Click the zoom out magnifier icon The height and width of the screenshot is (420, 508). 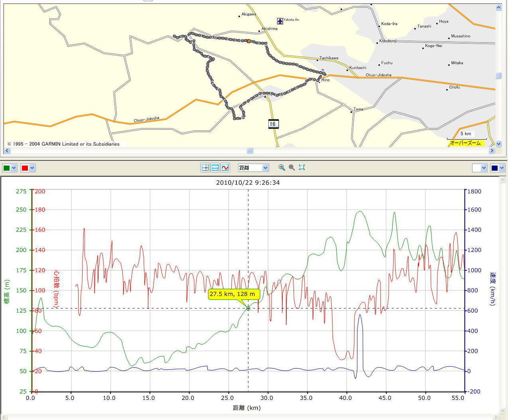(x=292, y=168)
